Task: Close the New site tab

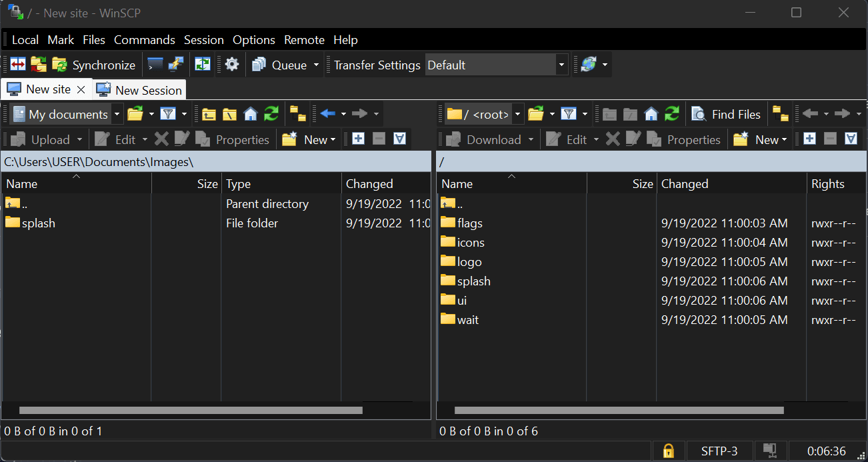Action: click(81, 89)
